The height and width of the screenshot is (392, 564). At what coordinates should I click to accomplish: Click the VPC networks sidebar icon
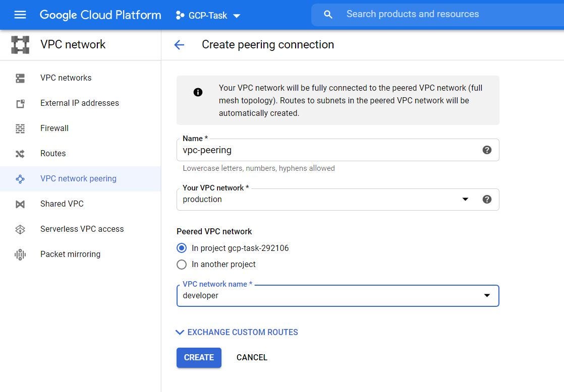pyautogui.click(x=20, y=78)
